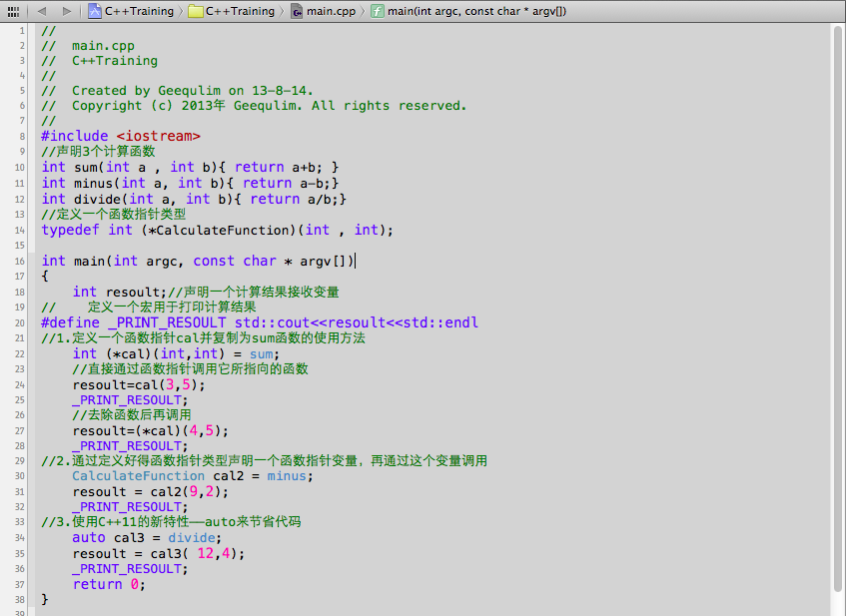Click the yellow C++Training folder icon
846x616 pixels.
click(x=196, y=11)
